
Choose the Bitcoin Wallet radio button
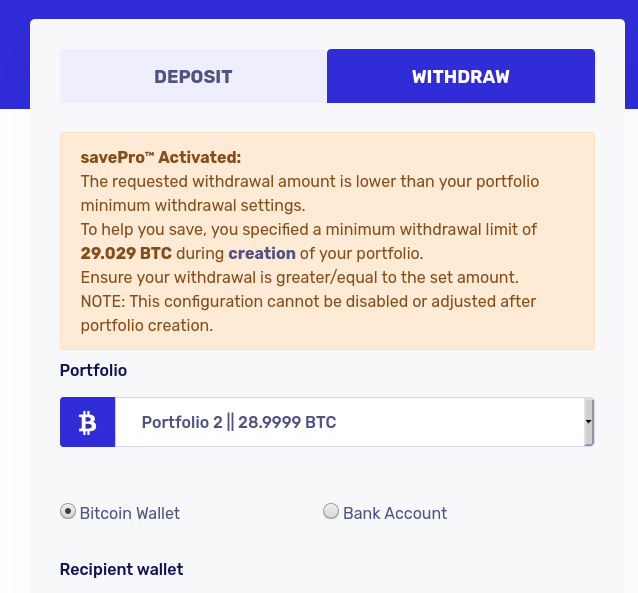(68, 511)
